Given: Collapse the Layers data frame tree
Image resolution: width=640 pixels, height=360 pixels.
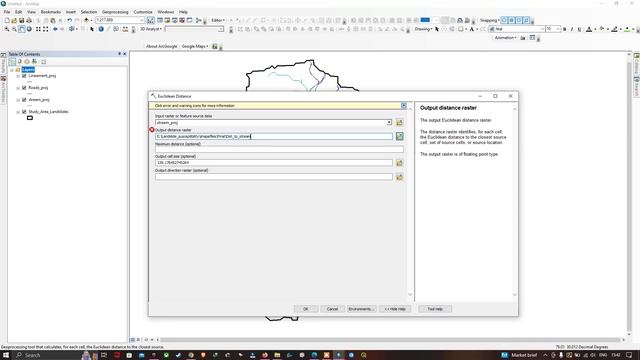Looking at the screenshot, I should [x=12, y=70].
